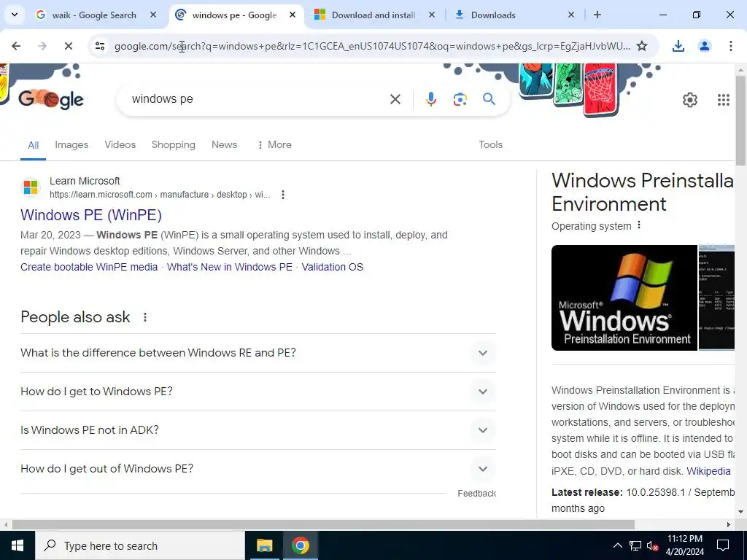The height and width of the screenshot is (560, 747).
Task: Open Google quick settings gear
Action: [690, 99]
